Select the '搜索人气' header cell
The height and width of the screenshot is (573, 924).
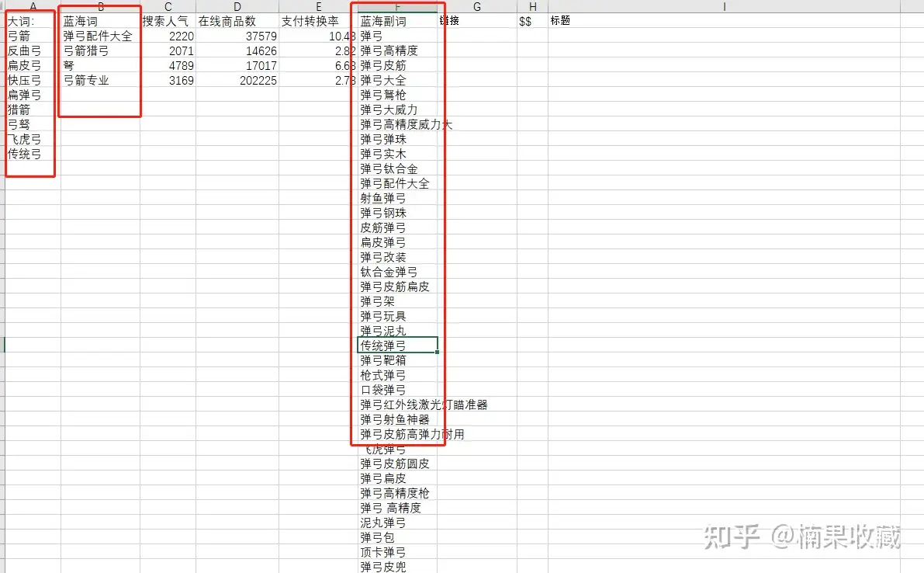[168, 21]
